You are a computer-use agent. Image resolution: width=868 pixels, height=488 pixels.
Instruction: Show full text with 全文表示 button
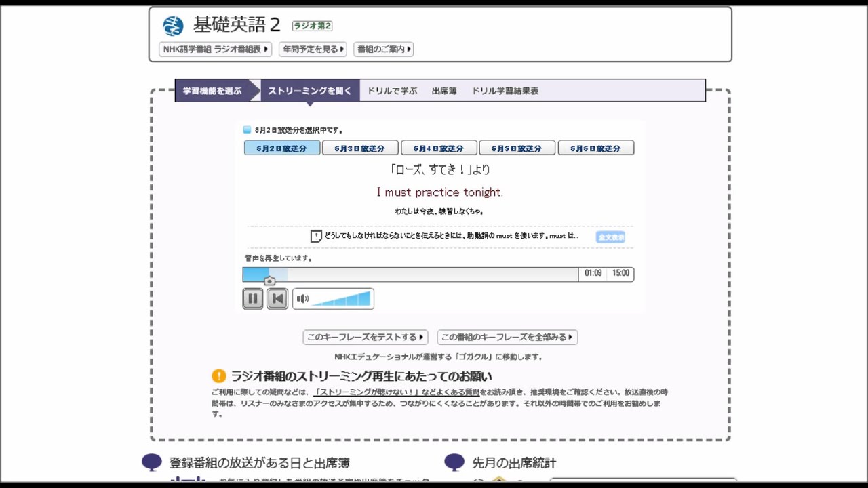[x=611, y=237]
